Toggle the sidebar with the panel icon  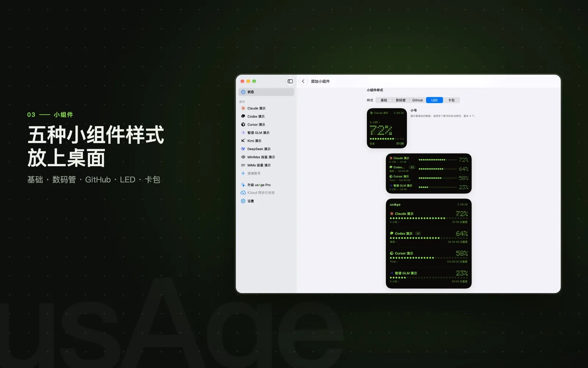[290, 81]
